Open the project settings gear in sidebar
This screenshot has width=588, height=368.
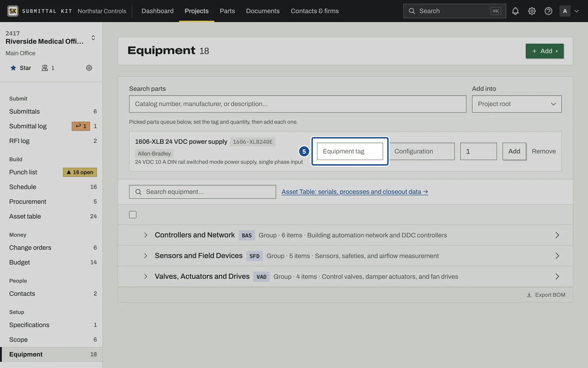pos(89,68)
